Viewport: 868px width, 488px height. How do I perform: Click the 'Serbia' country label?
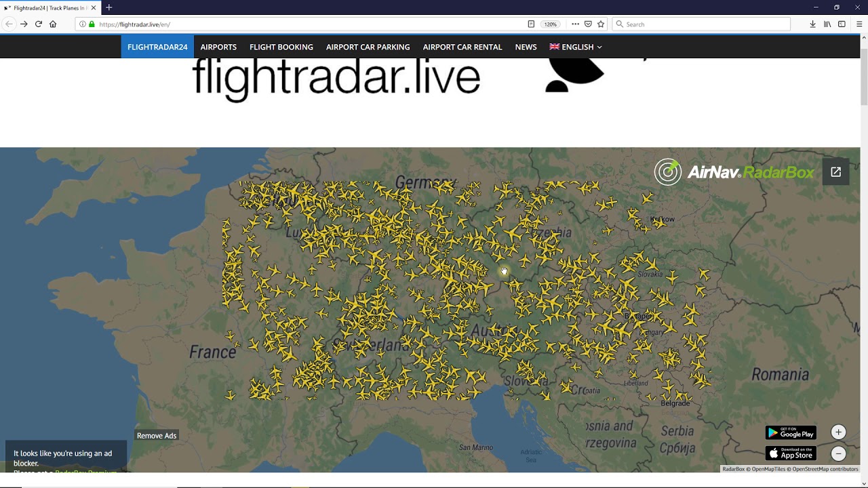[x=677, y=431]
